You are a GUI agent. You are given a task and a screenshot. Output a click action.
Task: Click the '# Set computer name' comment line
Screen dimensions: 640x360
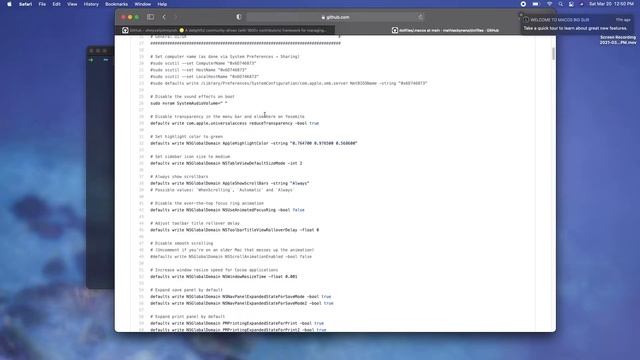(x=224, y=56)
